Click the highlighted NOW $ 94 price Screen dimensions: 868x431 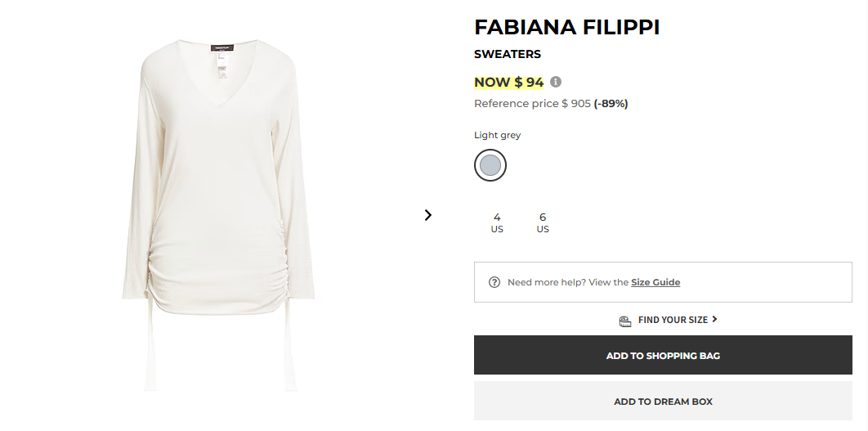(508, 82)
